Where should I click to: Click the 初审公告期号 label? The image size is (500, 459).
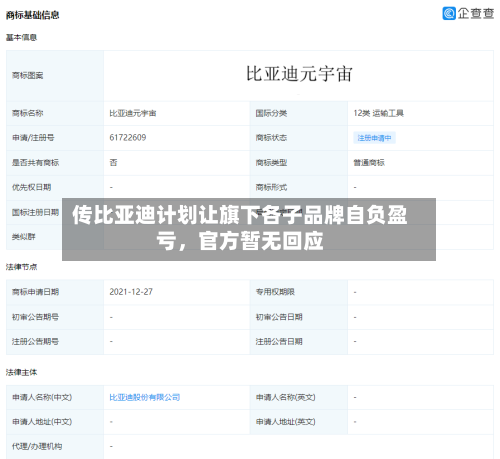point(35,317)
